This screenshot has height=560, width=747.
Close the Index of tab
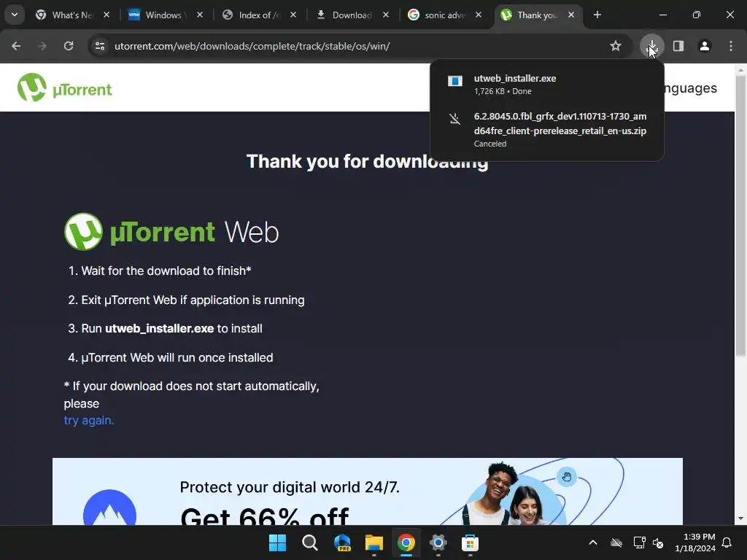coord(293,15)
